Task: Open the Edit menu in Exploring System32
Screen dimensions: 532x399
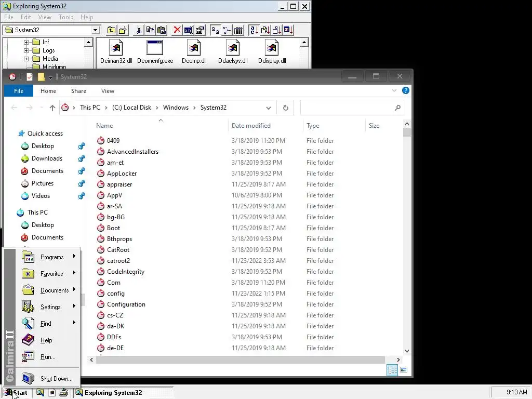Action: point(26,17)
